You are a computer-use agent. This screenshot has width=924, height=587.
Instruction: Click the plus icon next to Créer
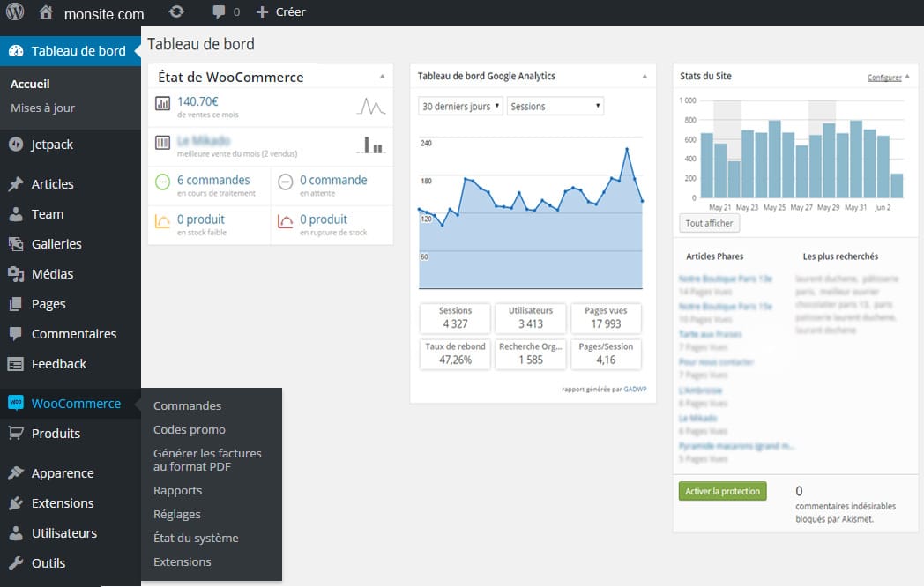click(262, 11)
